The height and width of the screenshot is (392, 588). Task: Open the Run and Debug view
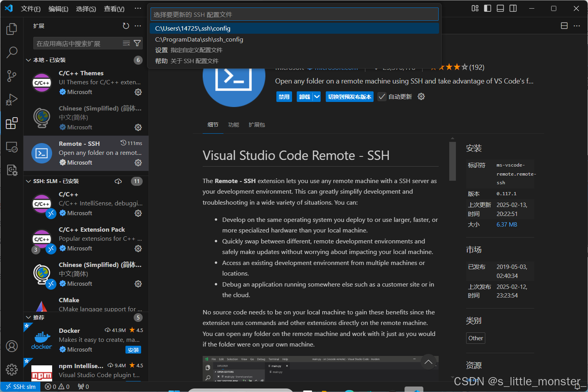pos(12,100)
